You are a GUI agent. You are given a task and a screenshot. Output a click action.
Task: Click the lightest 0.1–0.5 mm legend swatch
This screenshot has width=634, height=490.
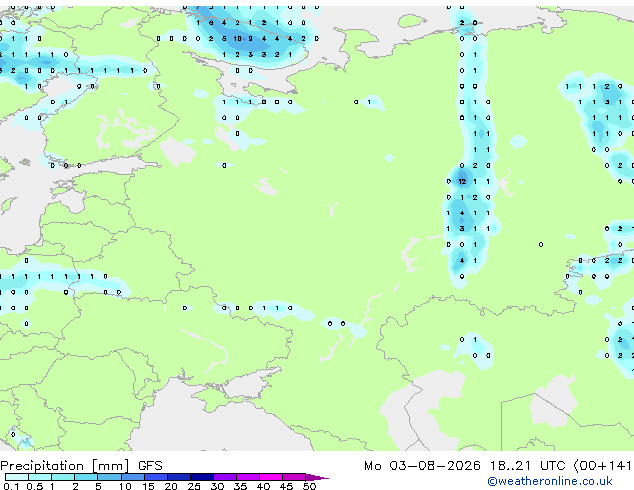click(x=17, y=477)
